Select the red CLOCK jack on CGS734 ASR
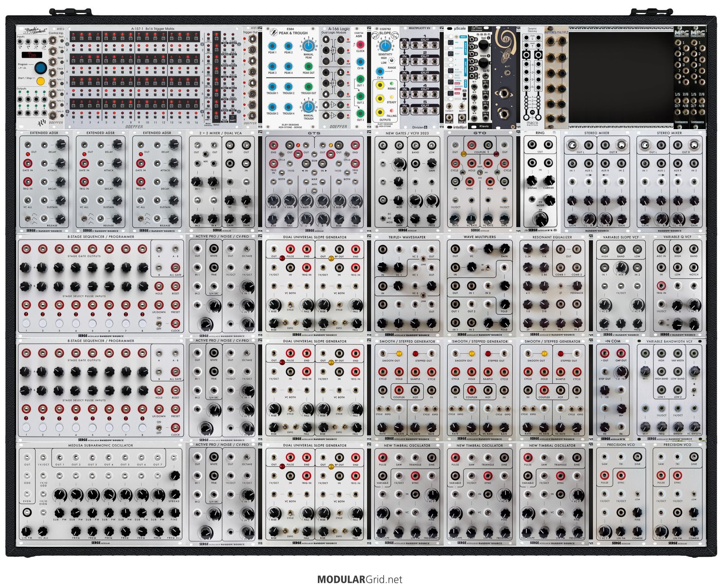Viewport: 720px width, 588px height. 360,44
